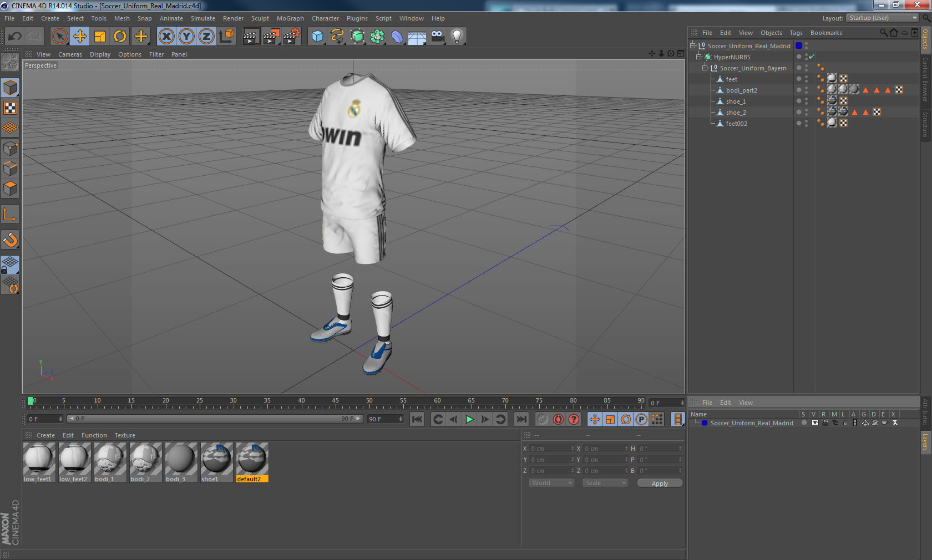Click the coordinate system icon
The width and height of the screenshot is (932, 560).
tap(226, 37)
